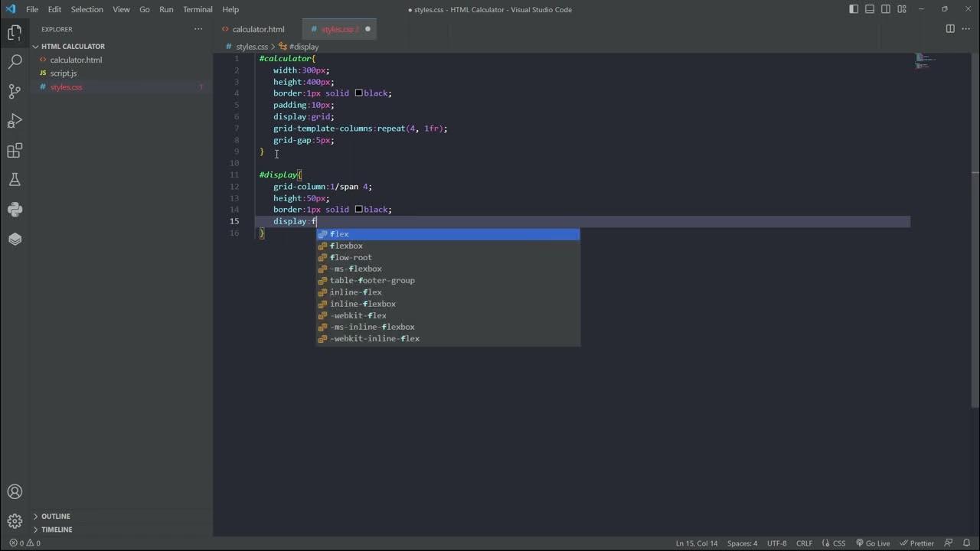Click the styles.css breadcrumb

pyautogui.click(x=252, y=47)
